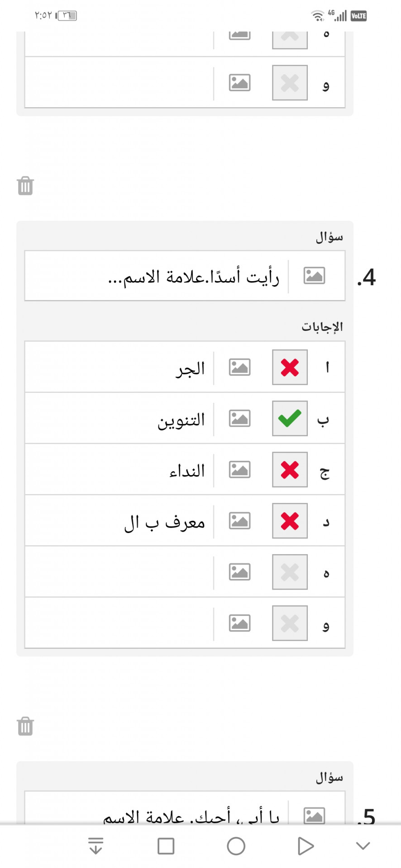The image size is (401, 868).
Task: Toggle greyed correctness box for empty answer ه in question 4
Action: click(290, 572)
